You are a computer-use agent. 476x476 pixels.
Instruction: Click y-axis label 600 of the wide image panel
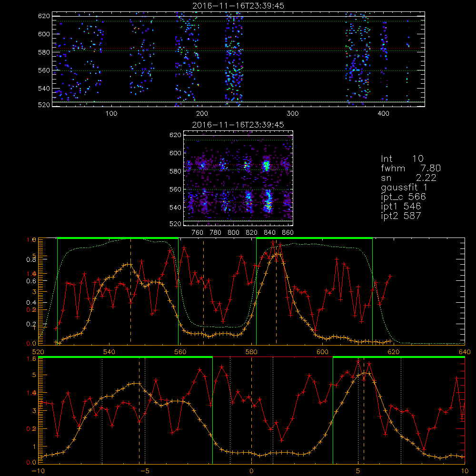tap(44, 34)
